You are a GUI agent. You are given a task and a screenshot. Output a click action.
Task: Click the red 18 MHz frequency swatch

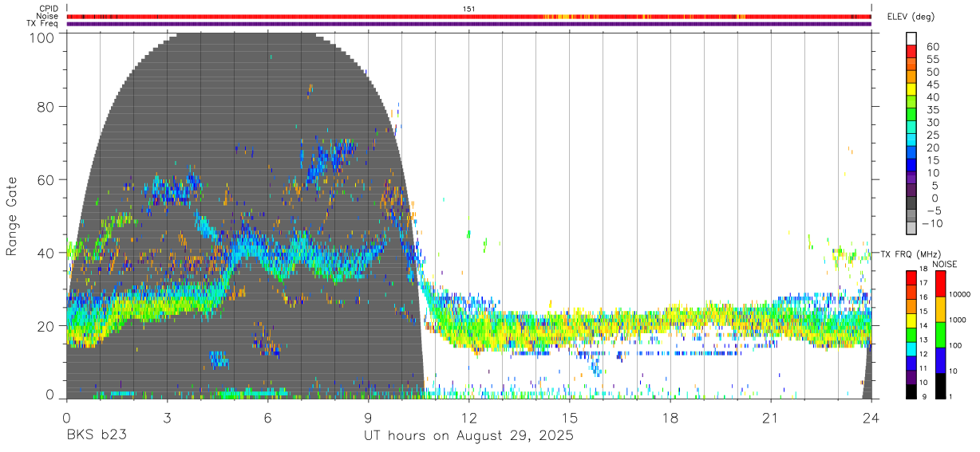click(x=911, y=277)
